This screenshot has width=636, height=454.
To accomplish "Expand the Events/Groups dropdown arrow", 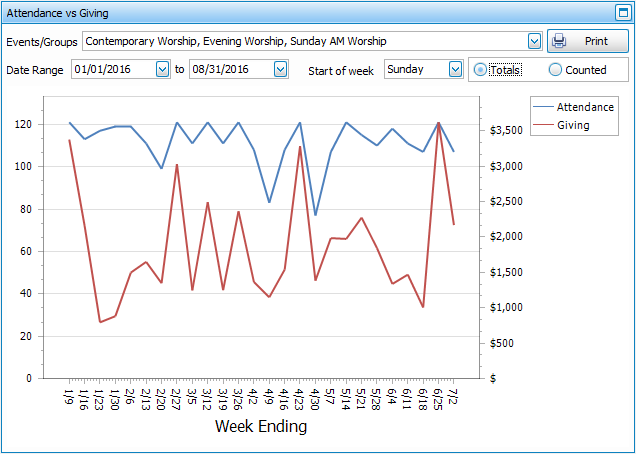I will 534,41.
